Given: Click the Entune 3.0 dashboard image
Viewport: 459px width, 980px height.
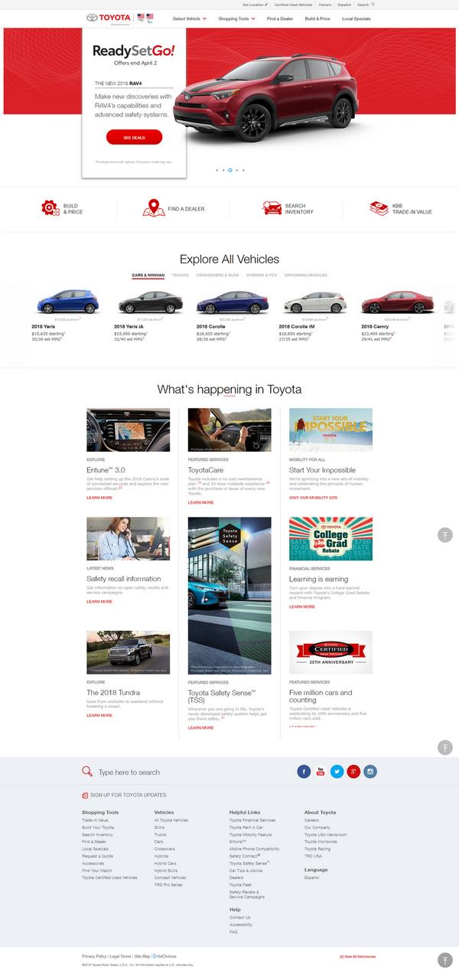Looking at the screenshot, I should tap(129, 430).
